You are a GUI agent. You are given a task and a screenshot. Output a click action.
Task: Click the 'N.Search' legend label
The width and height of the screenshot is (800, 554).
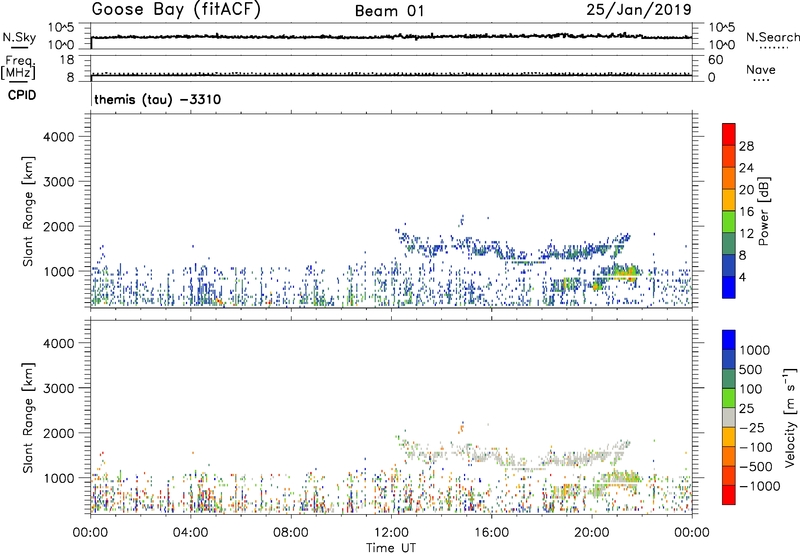(x=772, y=37)
